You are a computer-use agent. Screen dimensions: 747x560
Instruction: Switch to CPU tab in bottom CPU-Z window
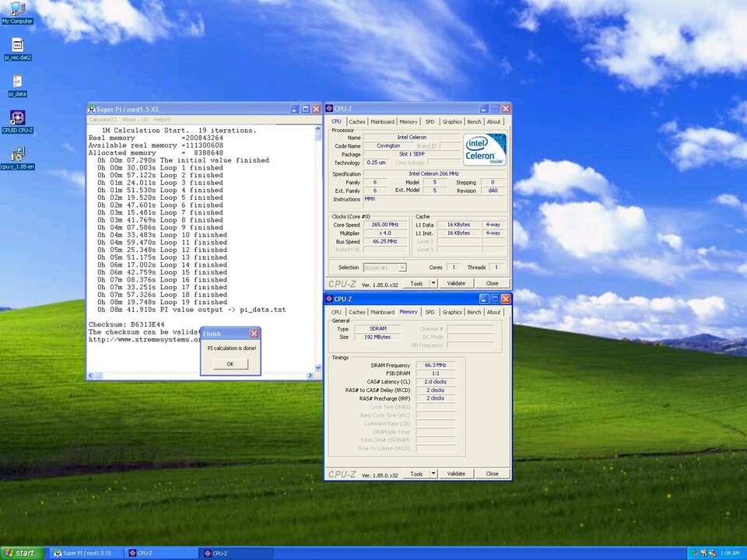pos(336,313)
